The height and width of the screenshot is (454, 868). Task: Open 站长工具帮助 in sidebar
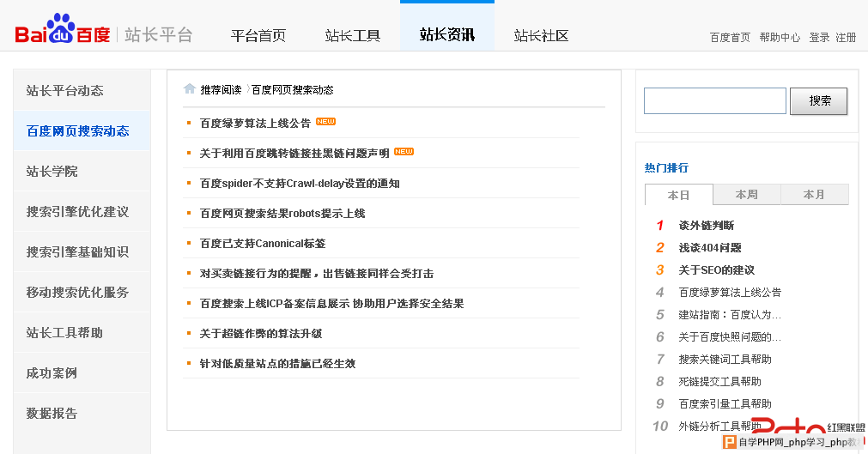[x=82, y=333]
